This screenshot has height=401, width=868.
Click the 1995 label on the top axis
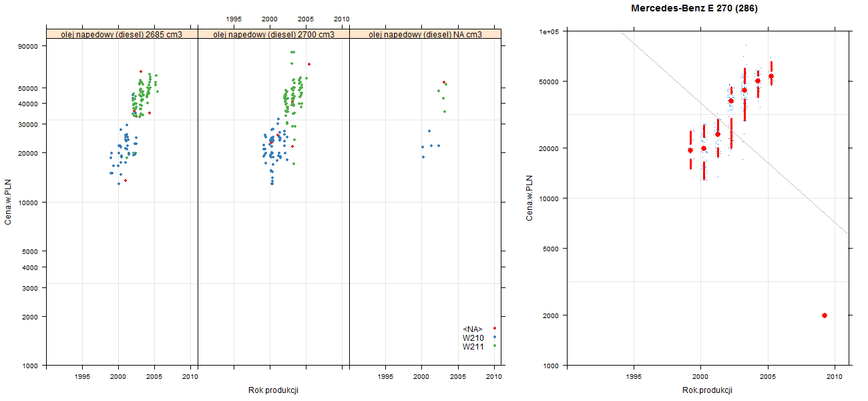[234, 19]
